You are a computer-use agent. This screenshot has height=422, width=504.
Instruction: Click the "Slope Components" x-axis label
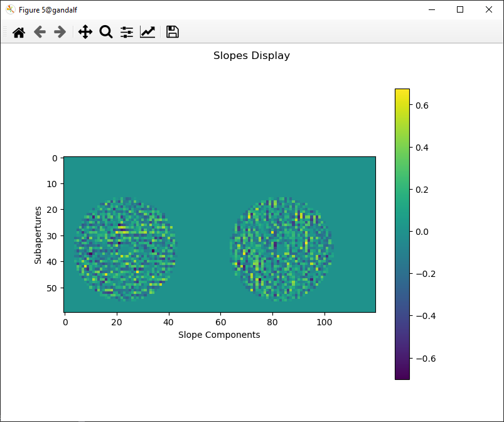[x=219, y=335]
